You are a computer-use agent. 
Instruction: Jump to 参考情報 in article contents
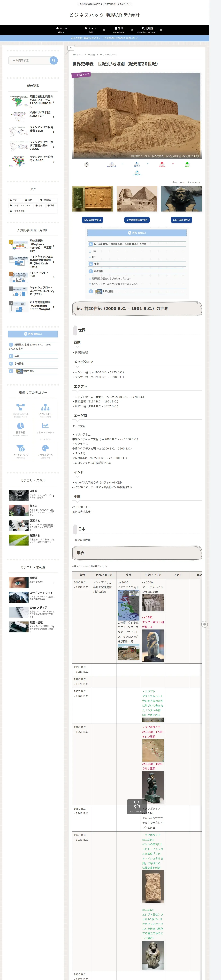pyautogui.click(x=99, y=271)
